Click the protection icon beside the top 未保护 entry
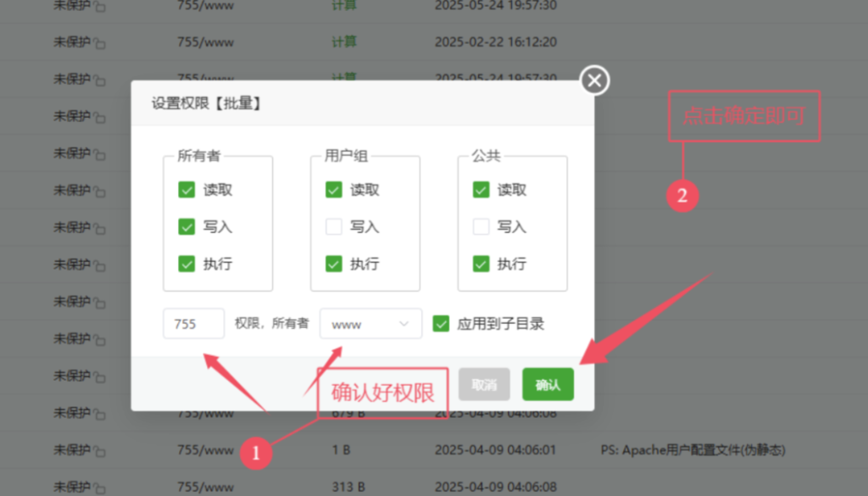Viewport: 868px width, 496px height. (97, 5)
